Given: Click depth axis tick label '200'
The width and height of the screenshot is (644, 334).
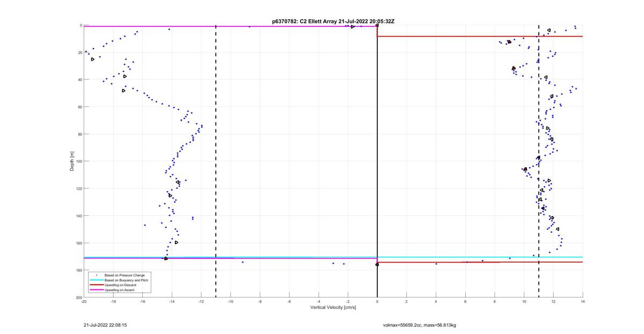Looking at the screenshot, I should click(78, 297).
